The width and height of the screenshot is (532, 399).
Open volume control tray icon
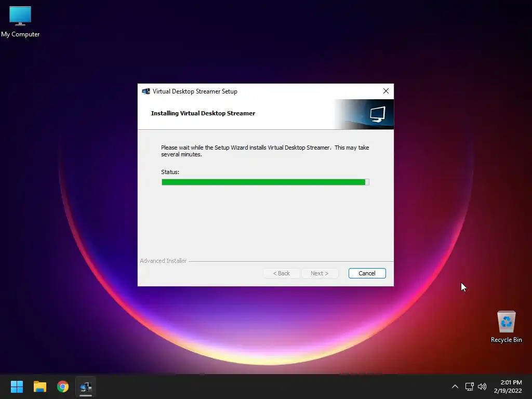coord(482,387)
